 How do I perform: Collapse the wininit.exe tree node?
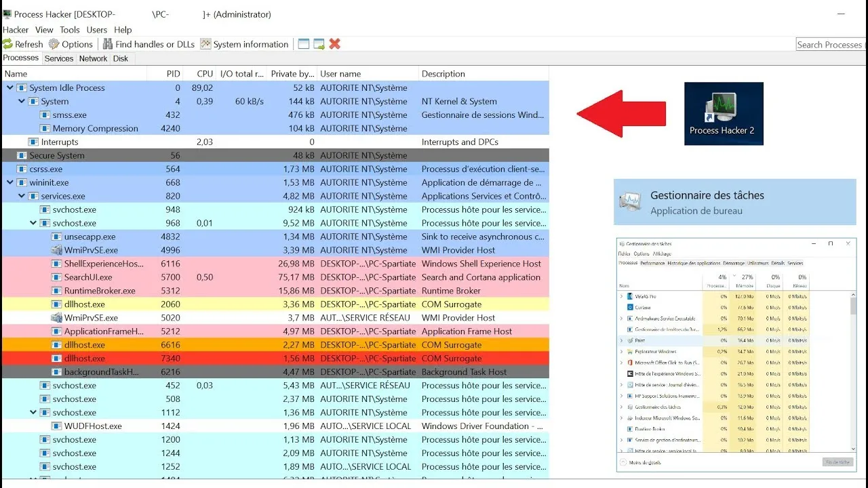(x=9, y=182)
